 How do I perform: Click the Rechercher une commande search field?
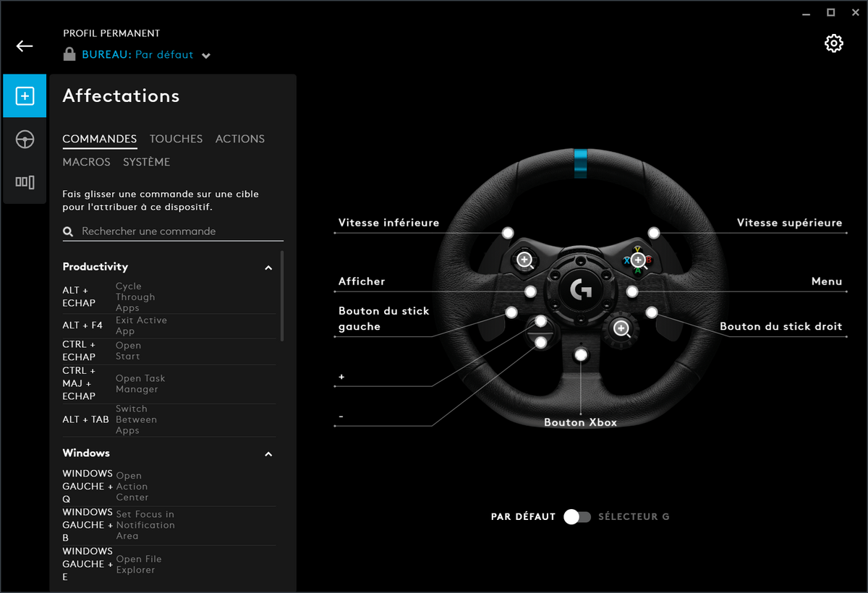point(173,231)
